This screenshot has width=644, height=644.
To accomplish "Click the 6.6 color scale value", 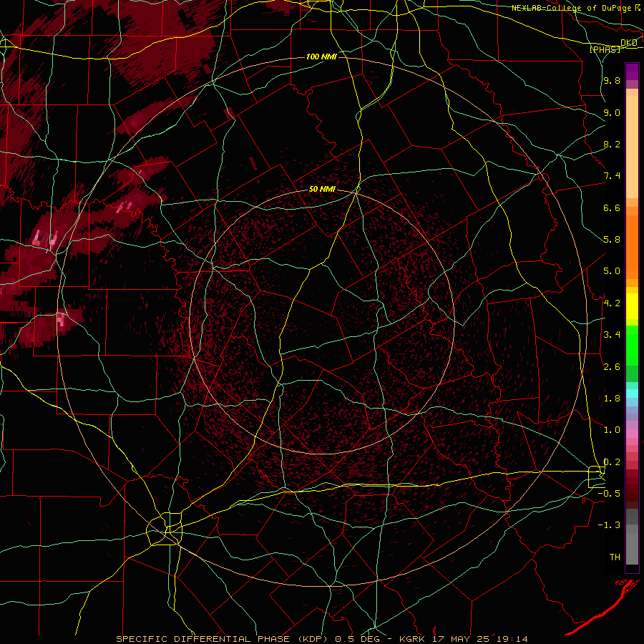I will 612,208.
